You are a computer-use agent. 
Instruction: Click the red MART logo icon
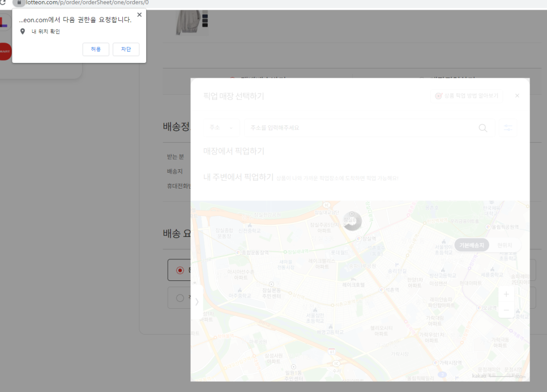[5, 52]
